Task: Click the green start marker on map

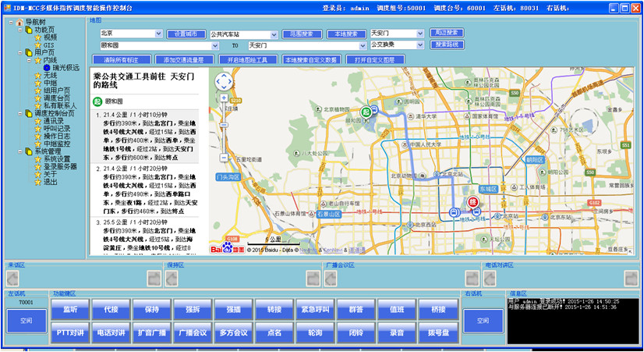Action: click(x=365, y=112)
